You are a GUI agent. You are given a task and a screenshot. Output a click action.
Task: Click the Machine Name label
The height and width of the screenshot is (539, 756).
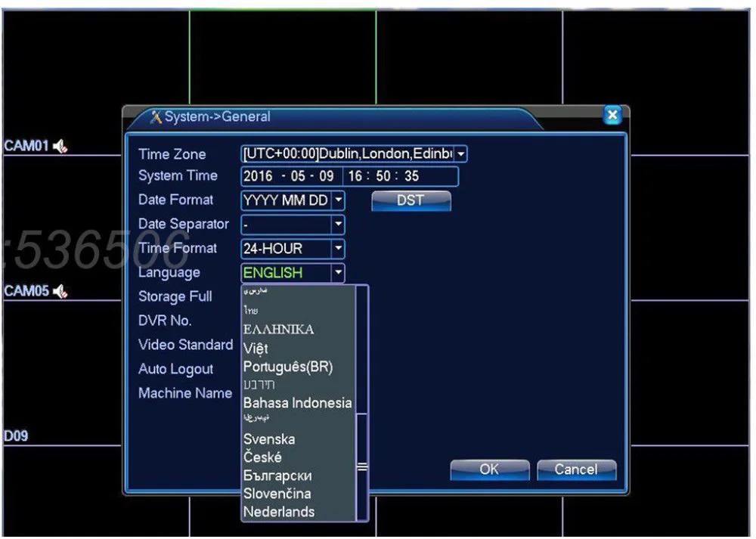point(185,393)
